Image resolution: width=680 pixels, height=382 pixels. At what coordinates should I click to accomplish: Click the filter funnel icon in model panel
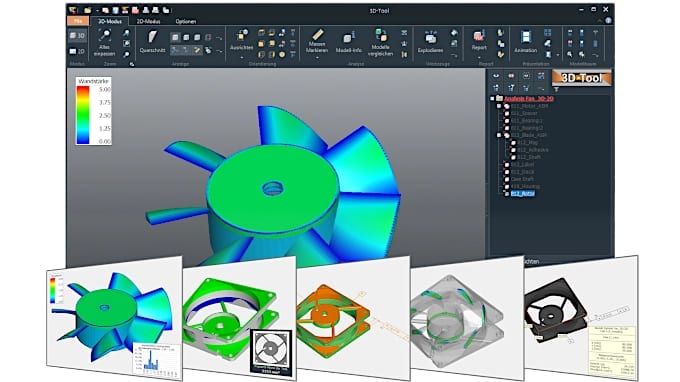556,90
